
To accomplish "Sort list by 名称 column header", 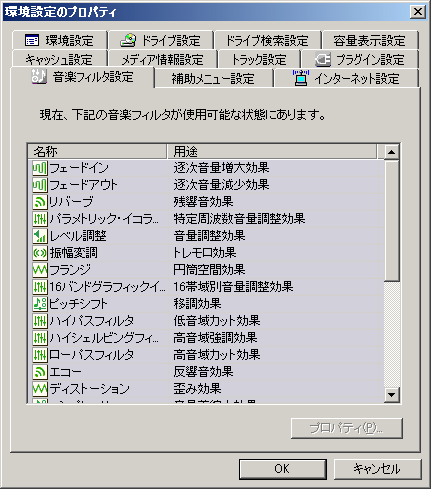I will point(97,152).
